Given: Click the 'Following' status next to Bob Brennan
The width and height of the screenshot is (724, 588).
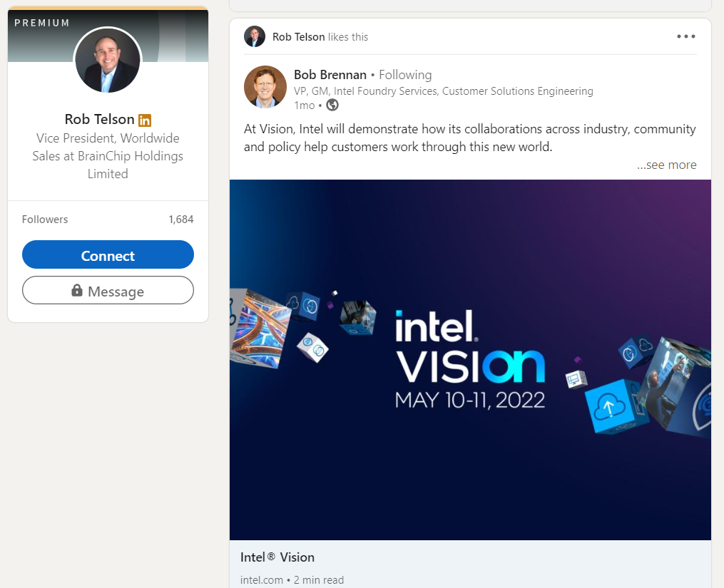Looking at the screenshot, I should pos(405,75).
